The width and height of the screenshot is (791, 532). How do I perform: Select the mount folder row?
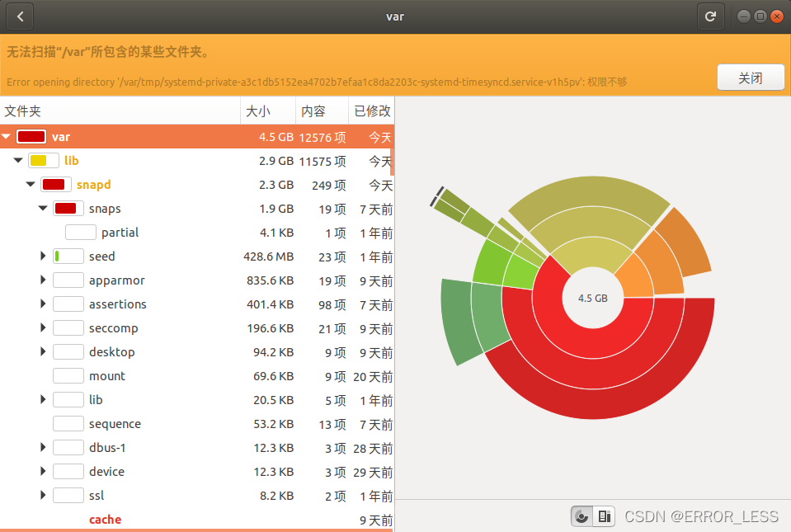point(197,375)
